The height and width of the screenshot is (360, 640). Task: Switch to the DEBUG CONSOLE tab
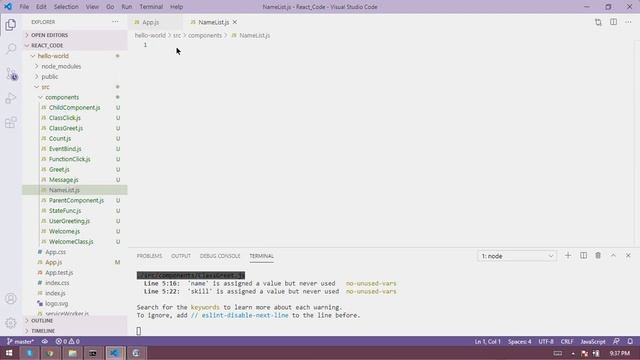click(x=220, y=256)
